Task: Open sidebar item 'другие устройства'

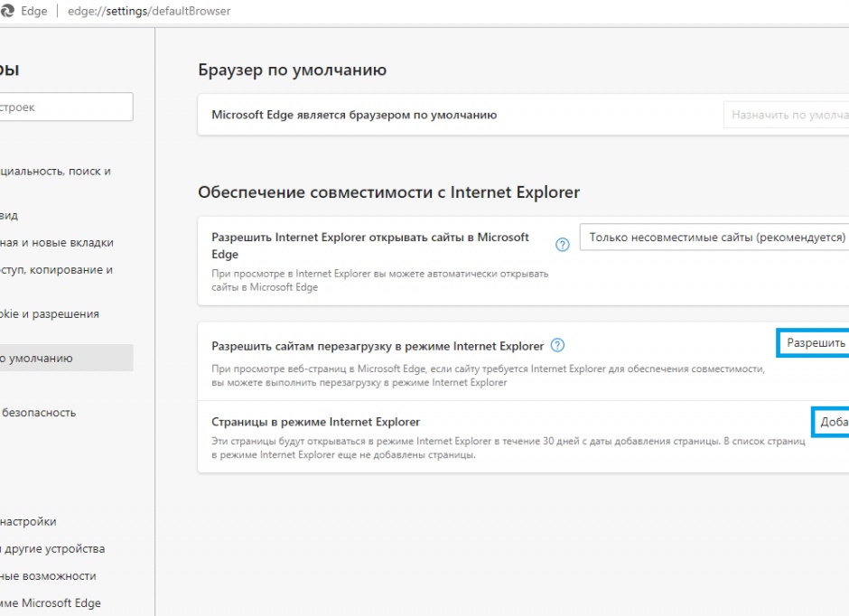Action: tap(52, 548)
